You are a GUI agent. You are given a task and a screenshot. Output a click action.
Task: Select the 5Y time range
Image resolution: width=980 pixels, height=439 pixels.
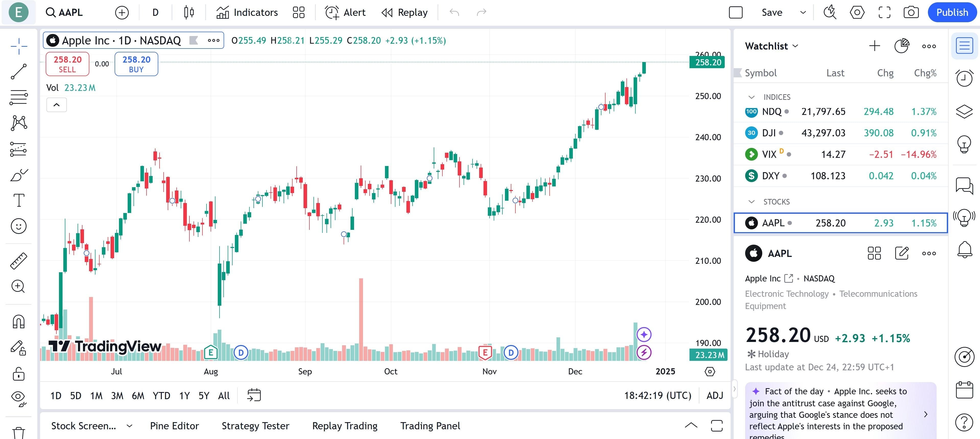coord(204,396)
